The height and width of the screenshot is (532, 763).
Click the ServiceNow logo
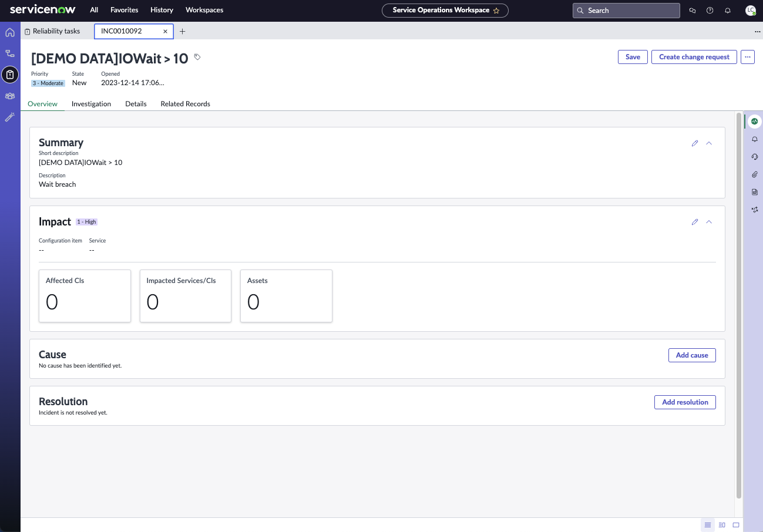pos(42,10)
